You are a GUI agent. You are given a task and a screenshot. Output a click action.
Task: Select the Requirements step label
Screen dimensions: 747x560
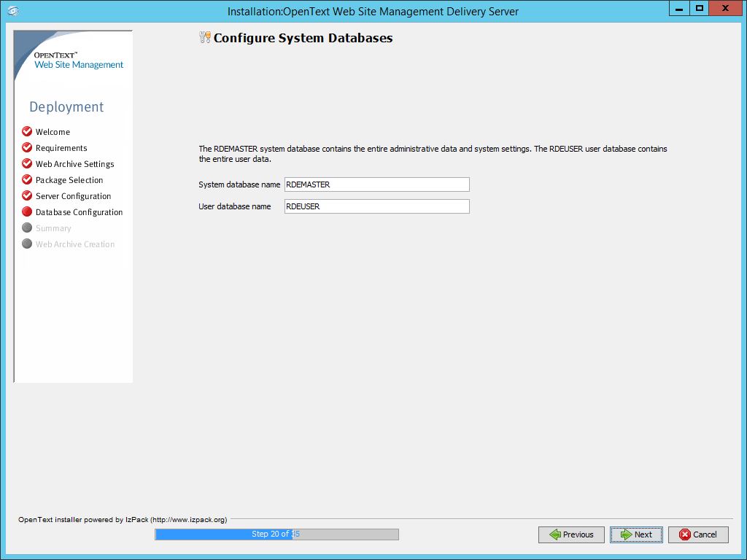[61, 148]
